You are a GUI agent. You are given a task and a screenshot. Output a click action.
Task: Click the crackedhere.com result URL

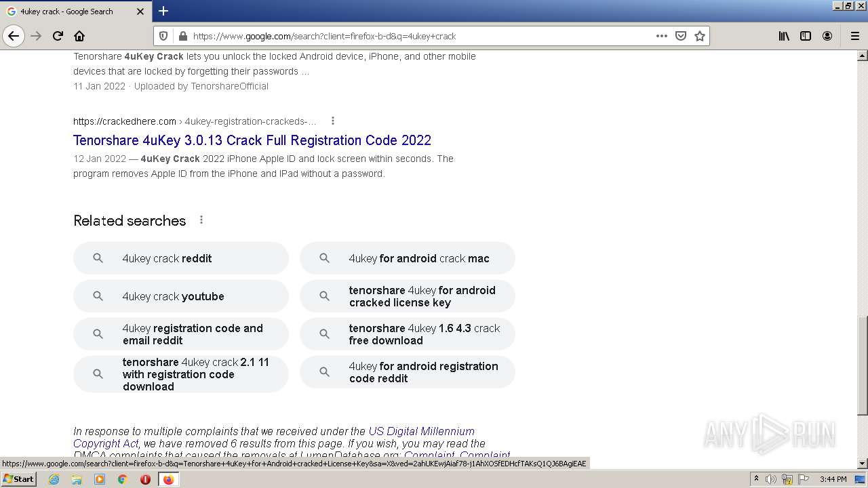click(195, 121)
